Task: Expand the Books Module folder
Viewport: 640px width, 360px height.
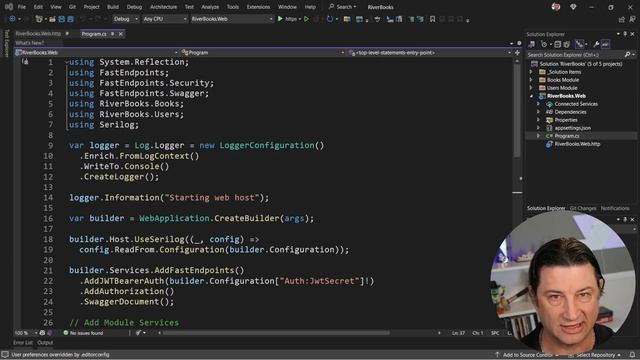Action: click(x=531, y=80)
